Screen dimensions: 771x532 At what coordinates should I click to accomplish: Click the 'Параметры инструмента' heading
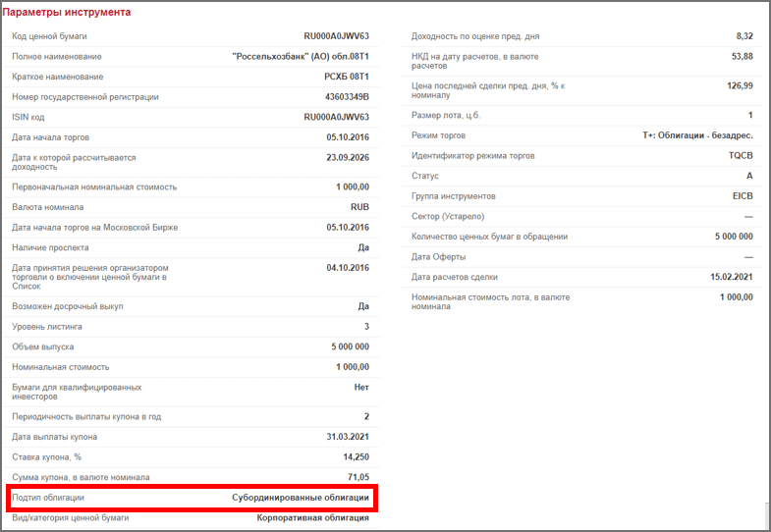(67, 13)
